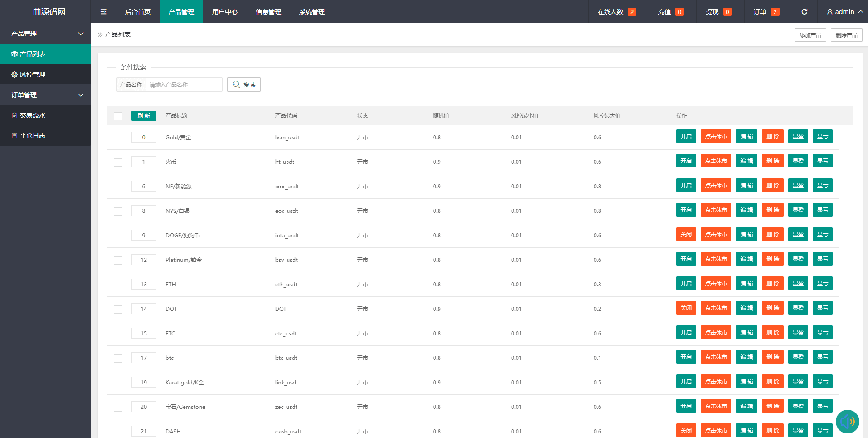Check the checkbox for Gold/黄金 row
Screen dimensions: 868x438
point(118,138)
